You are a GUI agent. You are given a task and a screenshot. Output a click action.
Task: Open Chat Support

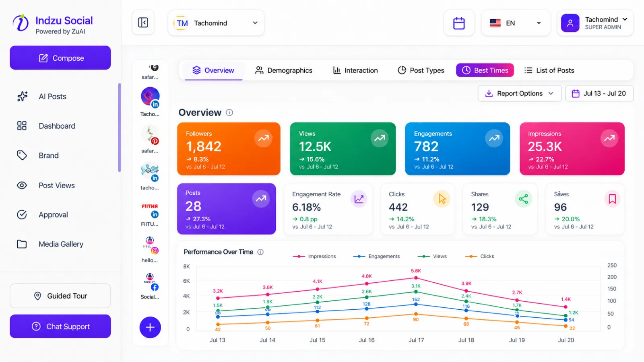(60, 327)
